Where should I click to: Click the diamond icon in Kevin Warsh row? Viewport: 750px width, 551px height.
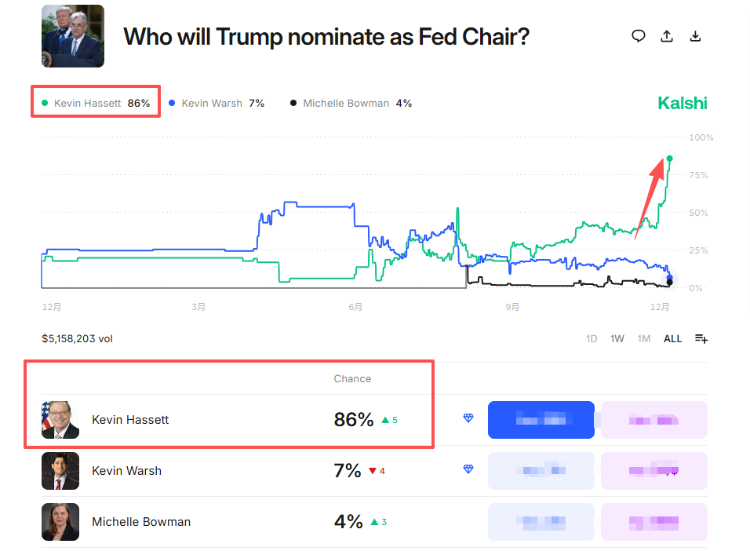[x=468, y=470]
